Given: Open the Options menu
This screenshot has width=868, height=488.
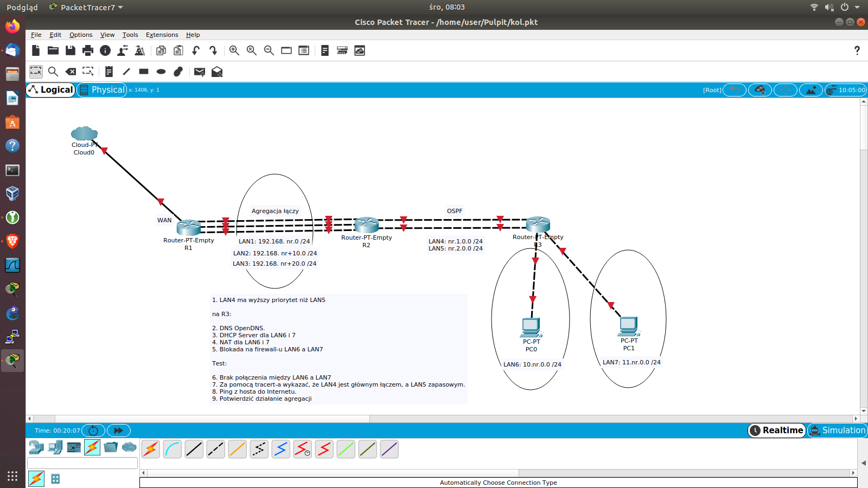Looking at the screenshot, I should click(x=81, y=35).
